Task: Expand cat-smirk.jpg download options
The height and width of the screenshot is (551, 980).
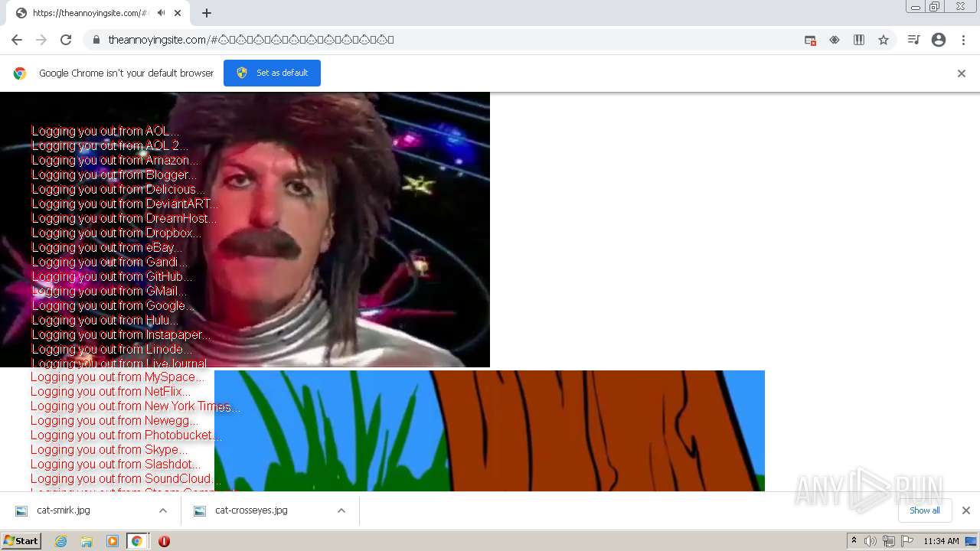Action: 163,510
